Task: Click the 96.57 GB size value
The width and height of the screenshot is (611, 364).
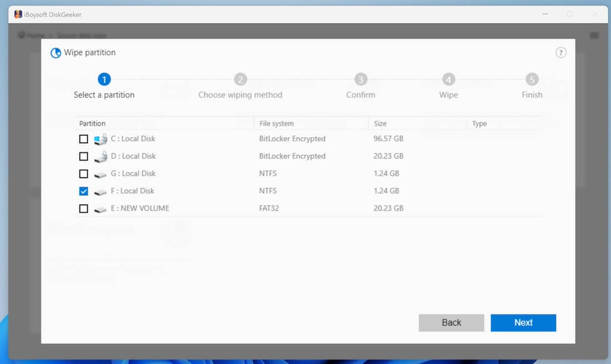Action: pyautogui.click(x=388, y=139)
